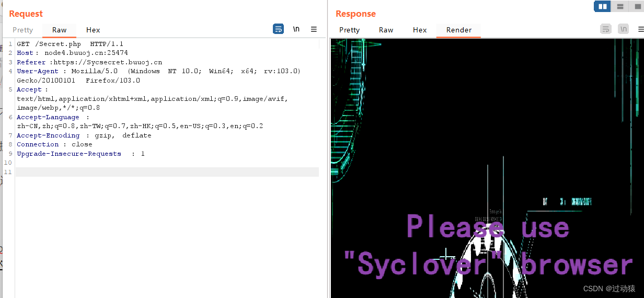Select the Request Raw tab
Image resolution: width=644 pixels, height=298 pixels.
pos(60,30)
